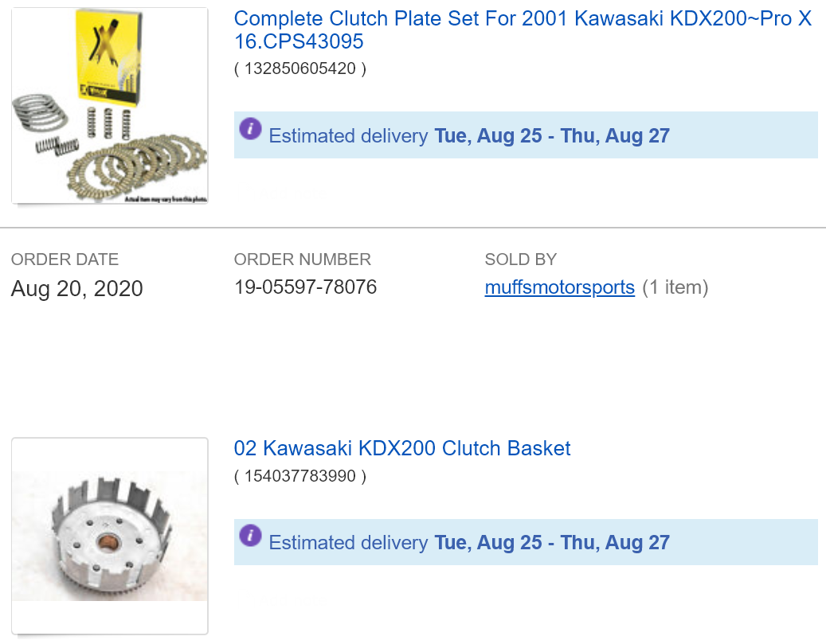826x644 pixels.
Task: Visit the muffsmotorsports seller page
Action: pyautogui.click(x=559, y=288)
